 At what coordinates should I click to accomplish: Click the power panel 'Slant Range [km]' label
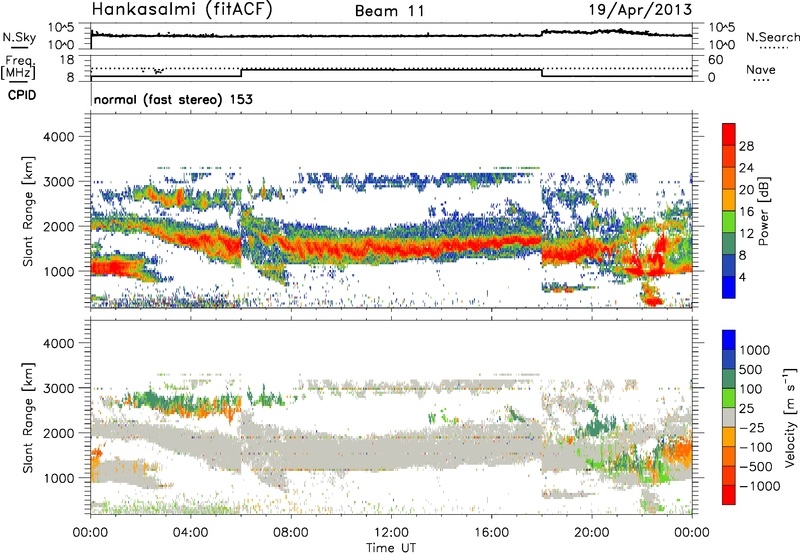(x=28, y=211)
